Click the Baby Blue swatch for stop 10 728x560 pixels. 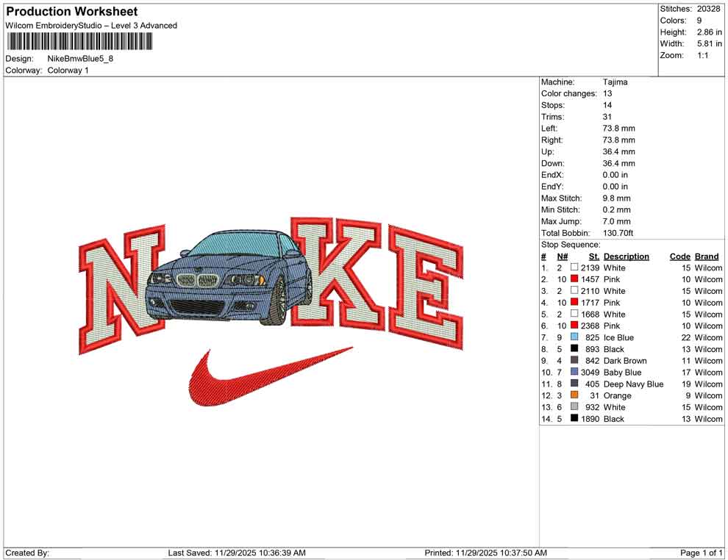click(x=574, y=372)
